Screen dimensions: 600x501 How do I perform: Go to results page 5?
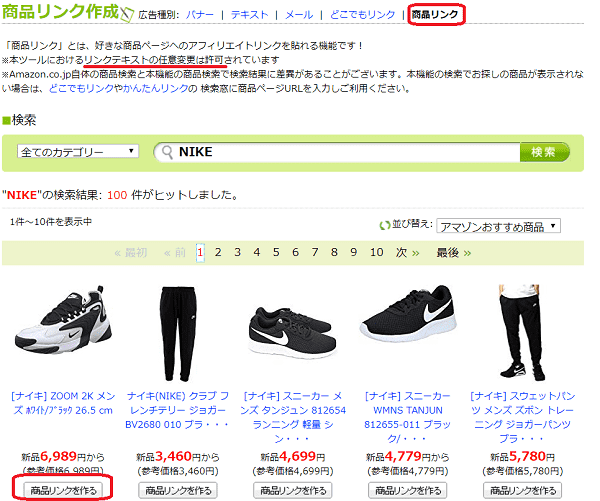[276, 253]
